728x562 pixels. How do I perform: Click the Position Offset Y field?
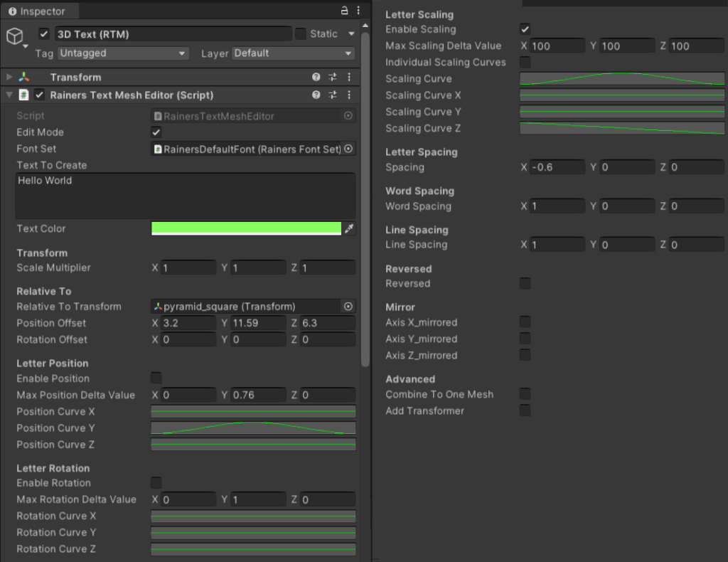tap(258, 323)
